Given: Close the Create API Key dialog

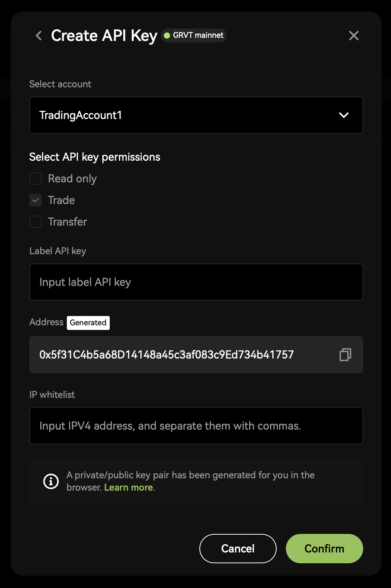Looking at the screenshot, I should 354,36.
